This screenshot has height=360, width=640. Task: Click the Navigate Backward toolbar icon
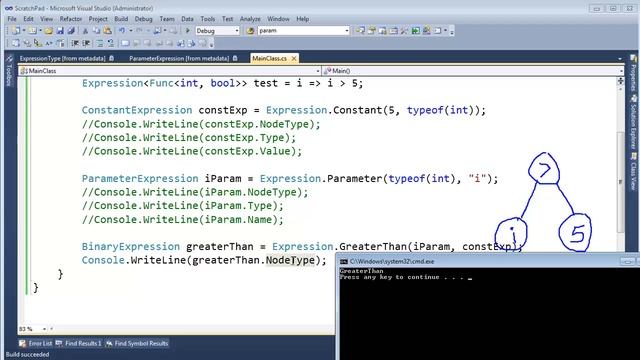pos(157,31)
